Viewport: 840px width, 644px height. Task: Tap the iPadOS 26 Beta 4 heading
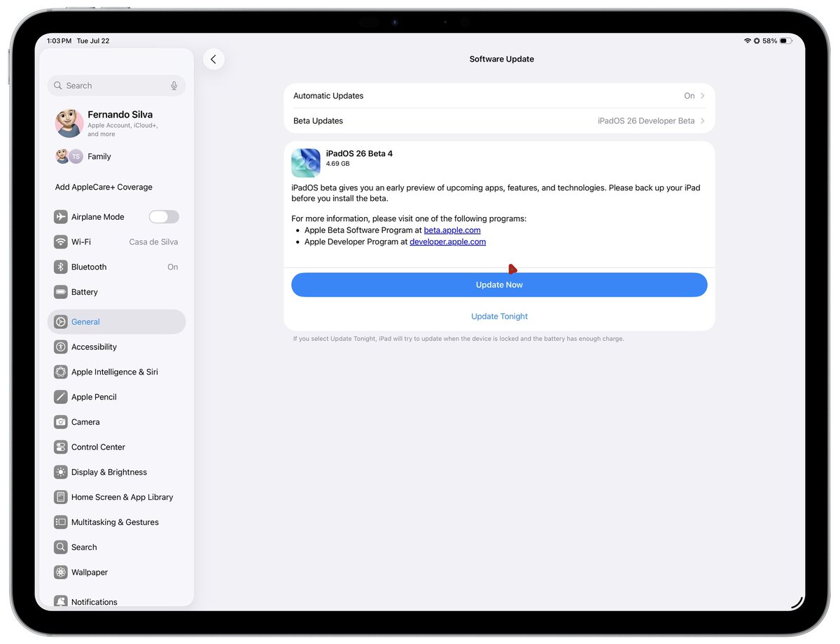pos(359,154)
